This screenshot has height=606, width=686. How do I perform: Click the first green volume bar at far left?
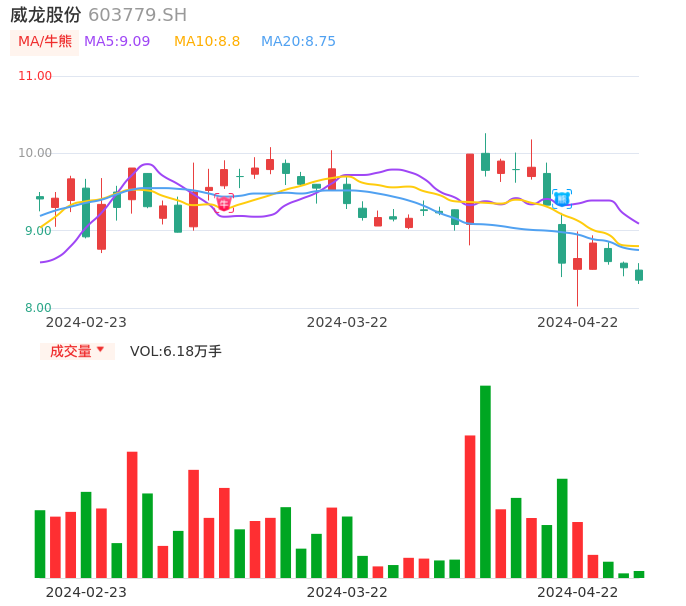pos(40,544)
